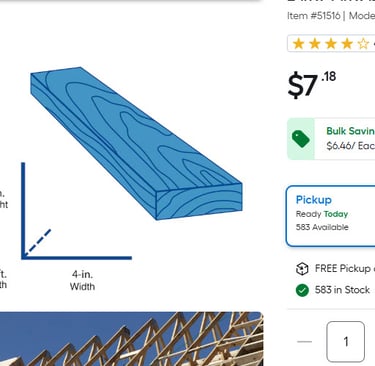Click the Item #51516 text
This screenshot has height=366, width=375.
point(314,16)
